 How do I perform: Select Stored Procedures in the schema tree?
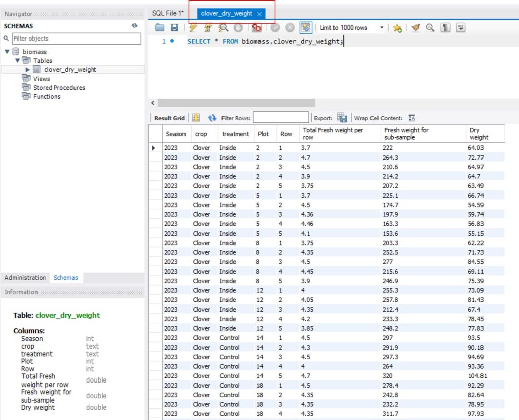coord(59,88)
